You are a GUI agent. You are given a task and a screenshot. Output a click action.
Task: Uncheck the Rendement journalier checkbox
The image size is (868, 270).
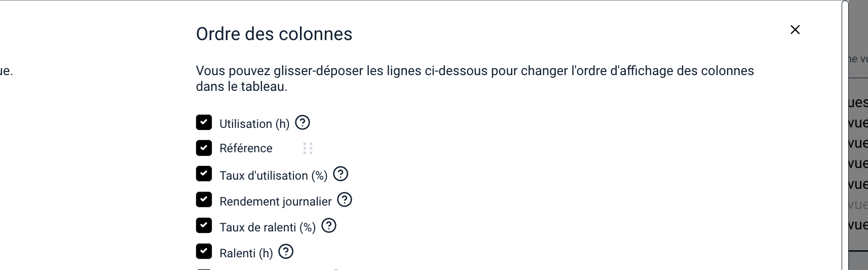[204, 200]
